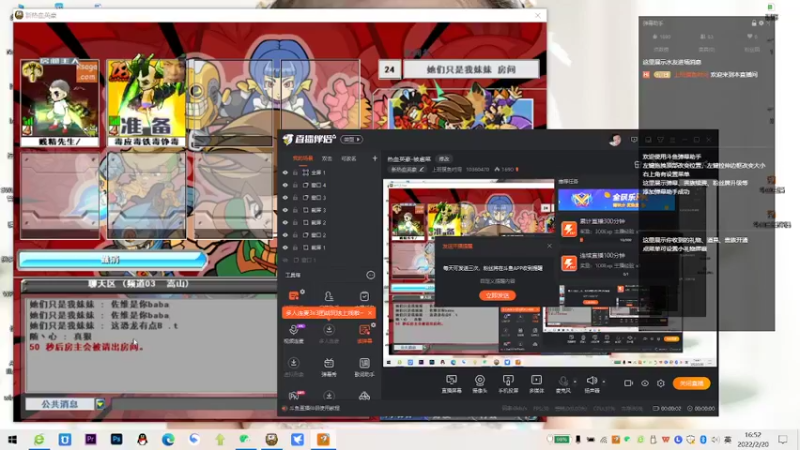Open the clipboard-check tool in the tool library
The height and width of the screenshot is (450, 800).
364,296
